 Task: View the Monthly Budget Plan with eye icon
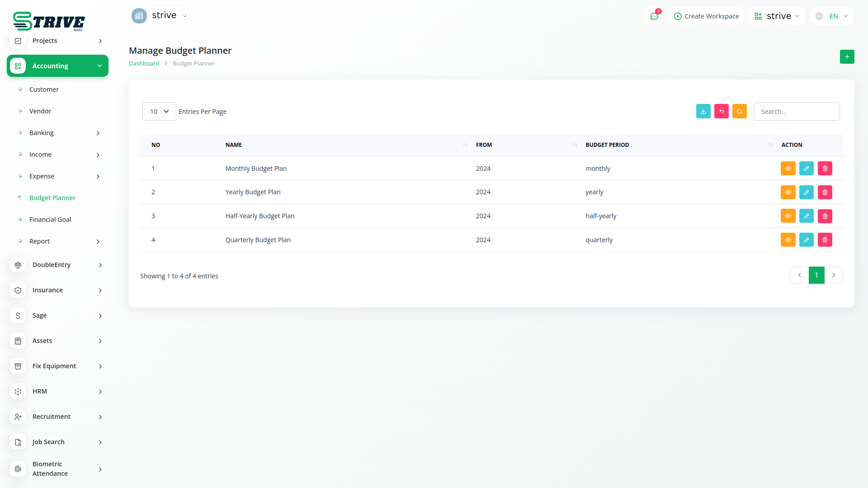[788, 169]
